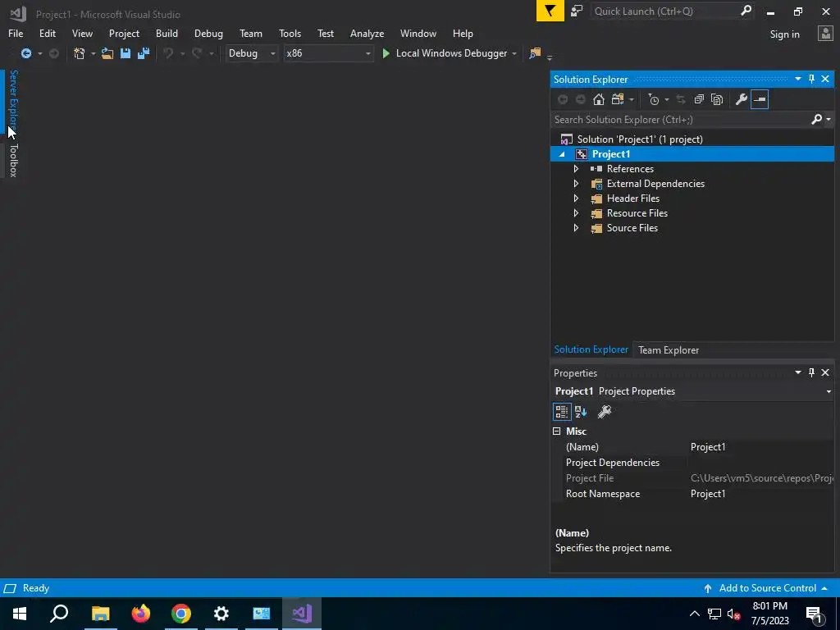
Task: Expand the Resource Files folder
Action: (576, 213)
